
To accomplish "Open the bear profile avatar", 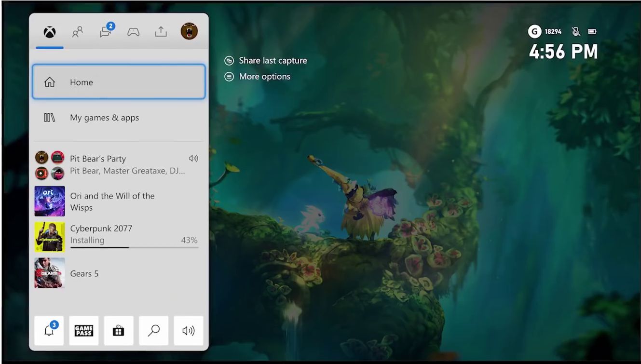I will 189,31.
